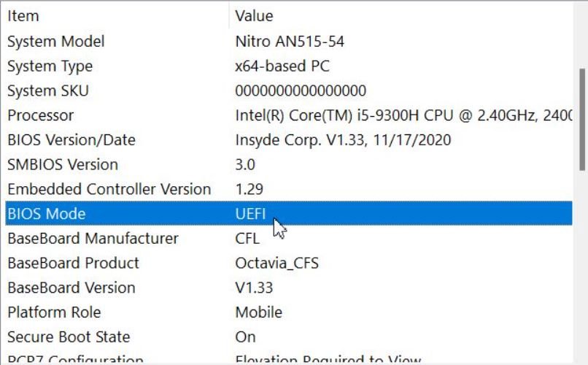Image resolution: width=588 pixels, height=365 pixels.
Task: Click the Intel Core i5-9300H processor value
Action: [401, 115]
